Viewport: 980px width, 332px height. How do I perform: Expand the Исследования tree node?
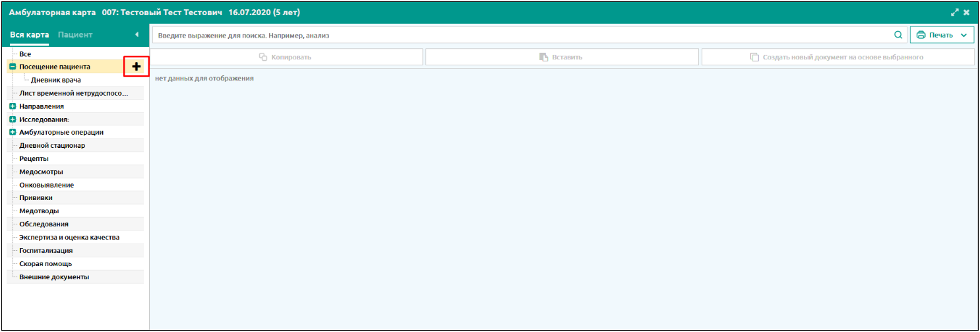[x=13, y=119]
